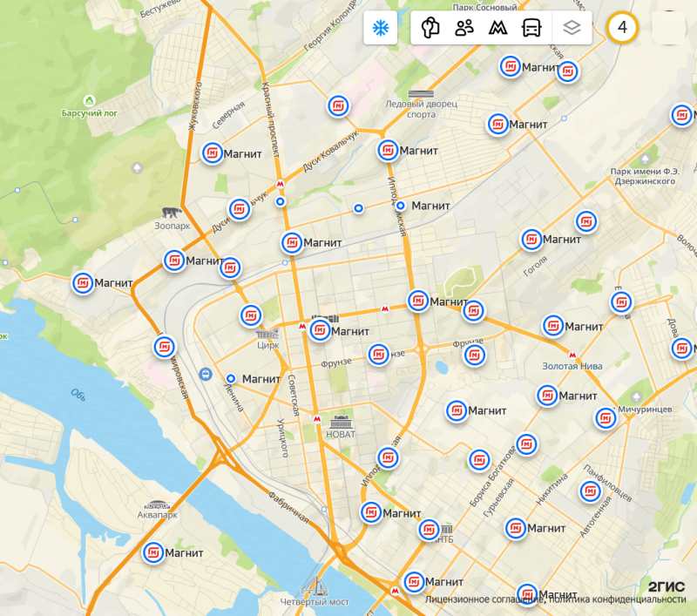Select the Зоопарк landmark icon
The image size is (697, 616).
[x=172, y=213]
